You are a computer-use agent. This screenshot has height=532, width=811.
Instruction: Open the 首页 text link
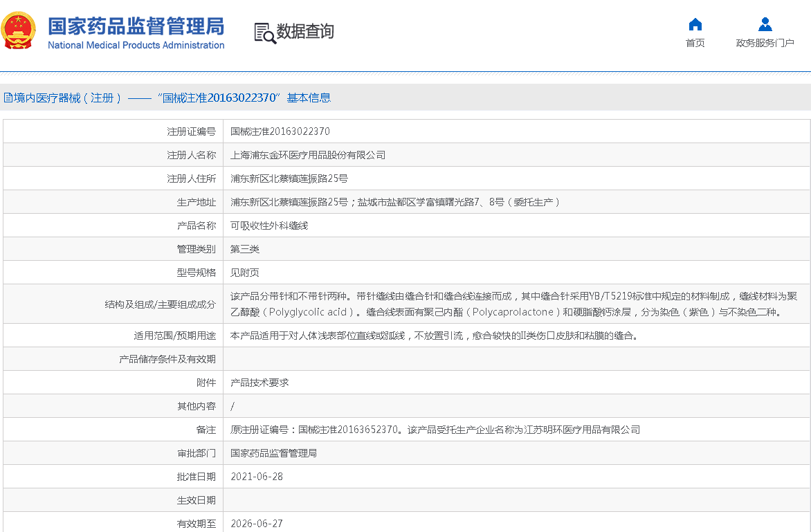click(695, 43)
